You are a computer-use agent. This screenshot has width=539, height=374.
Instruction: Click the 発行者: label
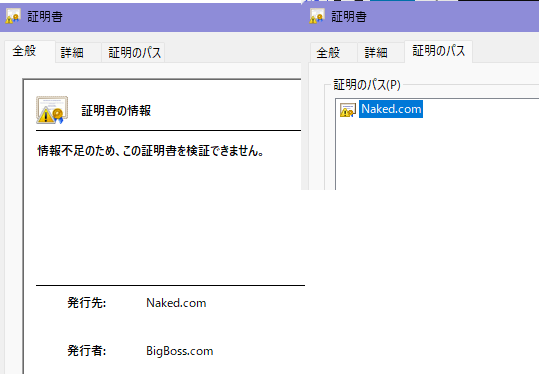coord(86,351)
